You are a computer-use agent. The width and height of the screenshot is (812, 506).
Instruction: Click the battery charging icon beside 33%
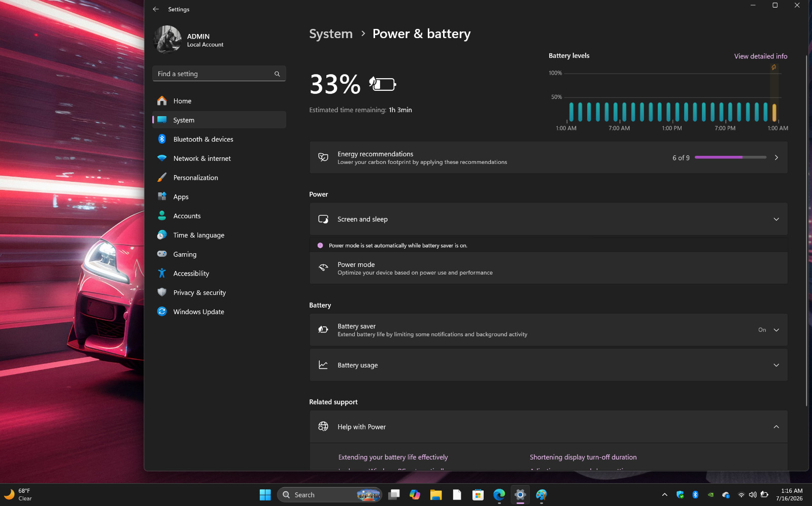[x=382, y=84]
